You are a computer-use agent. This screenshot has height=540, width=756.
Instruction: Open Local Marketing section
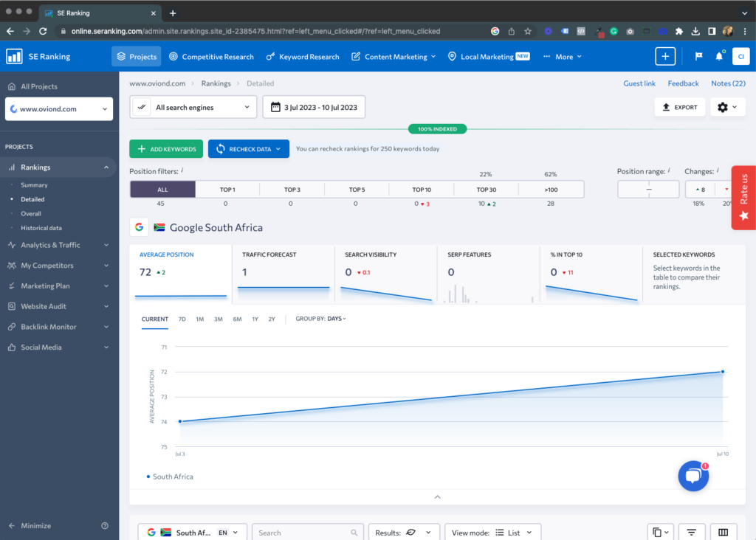(x=489, y=56)
